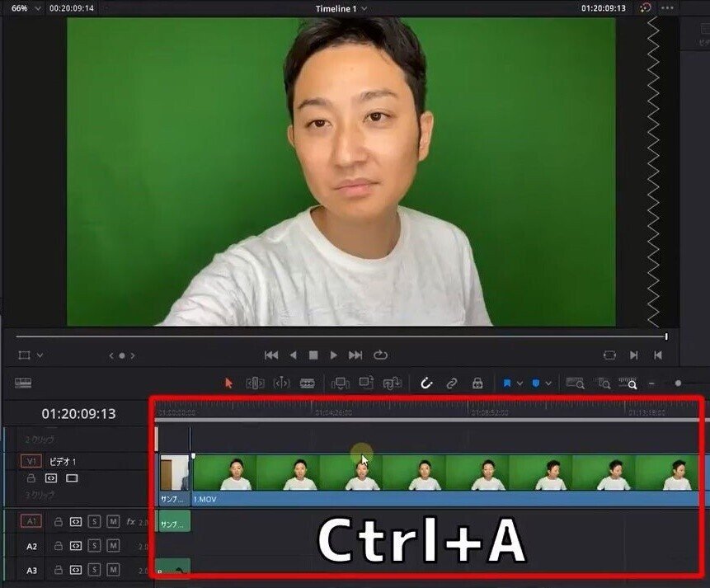Toggle Linked Selection chain icon
The width and height of the screenshot is (710, 588).
click(451, 383)
